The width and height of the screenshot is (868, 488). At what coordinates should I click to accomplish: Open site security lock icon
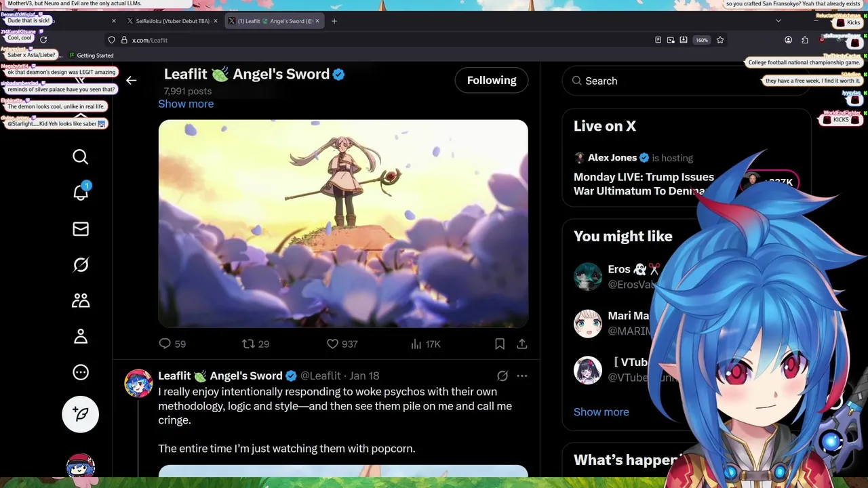point(124,40)
